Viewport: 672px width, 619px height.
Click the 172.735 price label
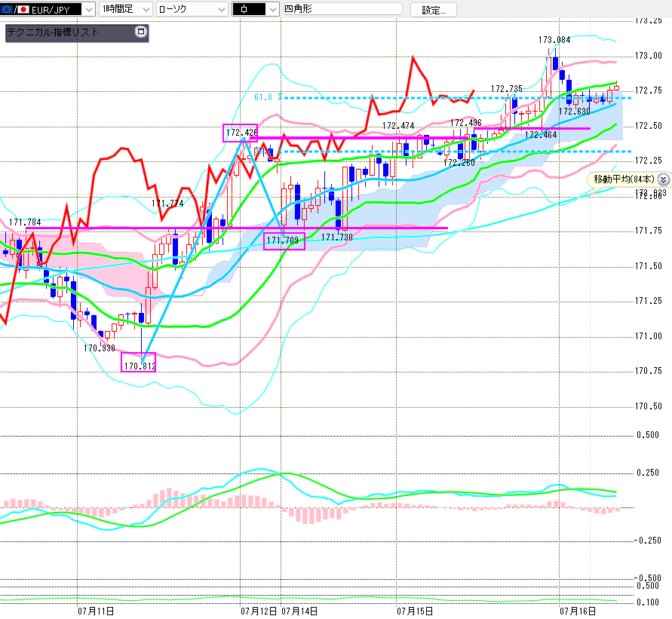[507, 89]
